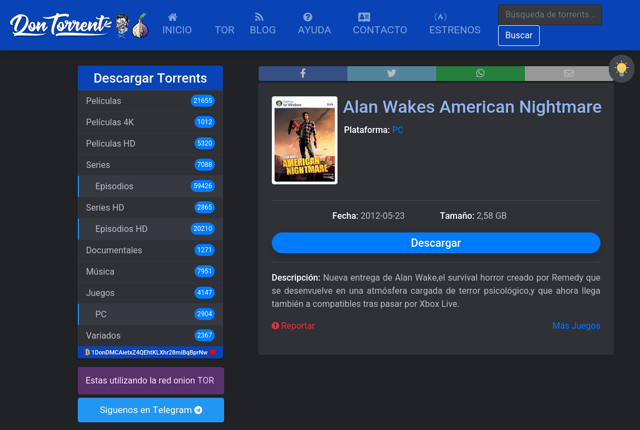
Task: Click the torrent search input field
Action: (x=550, y=15)
